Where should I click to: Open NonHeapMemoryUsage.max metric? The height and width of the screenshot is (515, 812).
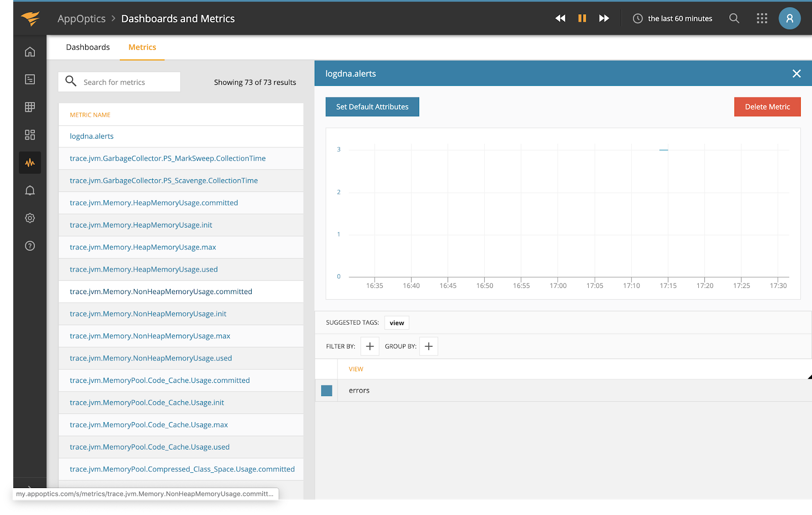[x=150, y=336]
